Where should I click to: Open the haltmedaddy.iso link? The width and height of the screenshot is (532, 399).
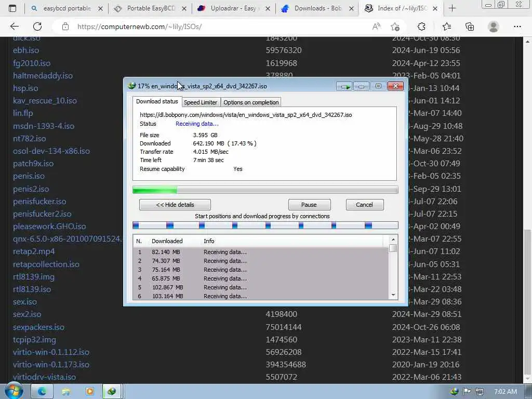point(43,76)
